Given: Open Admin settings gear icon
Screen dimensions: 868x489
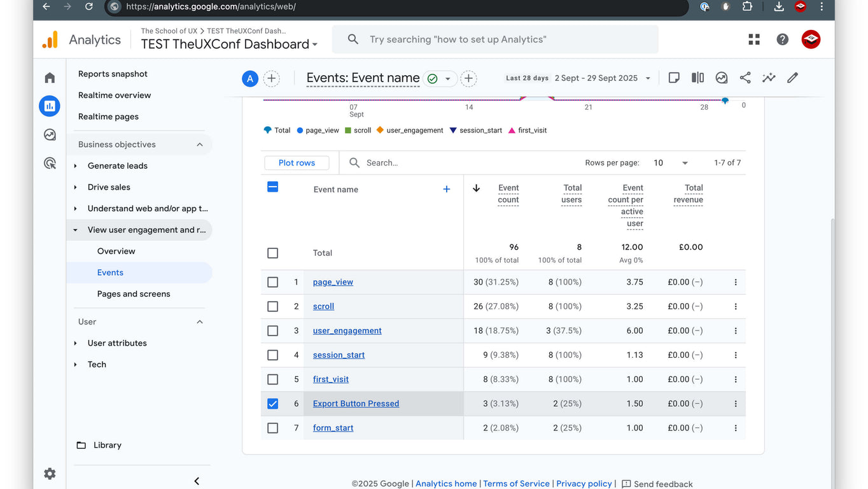Looking at the screenshot, I should [x=50, y=474].
